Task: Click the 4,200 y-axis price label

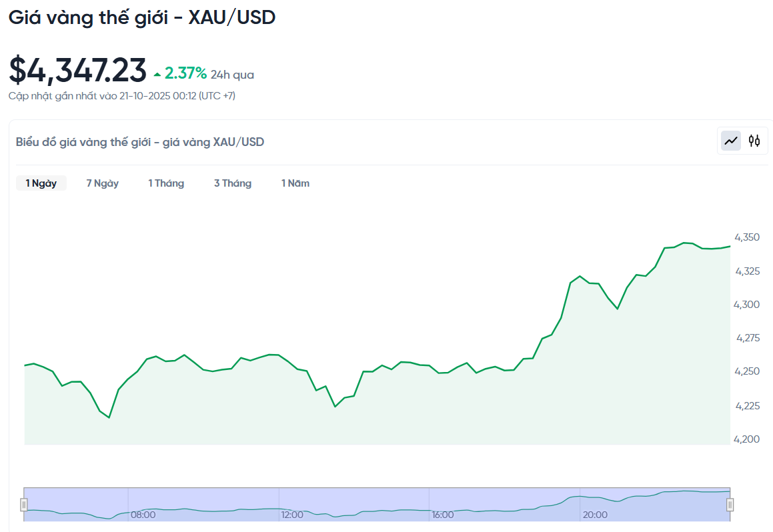Action: [x=746, y=439]
